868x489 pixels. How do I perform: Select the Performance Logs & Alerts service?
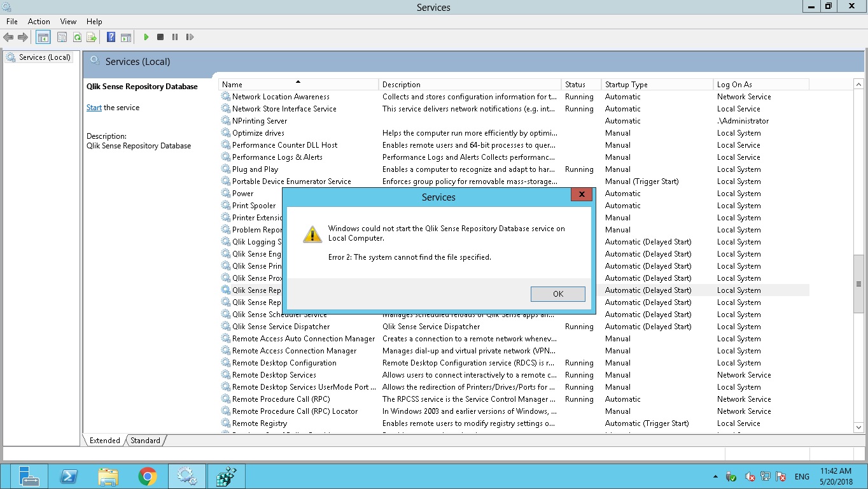coord(514,157)
